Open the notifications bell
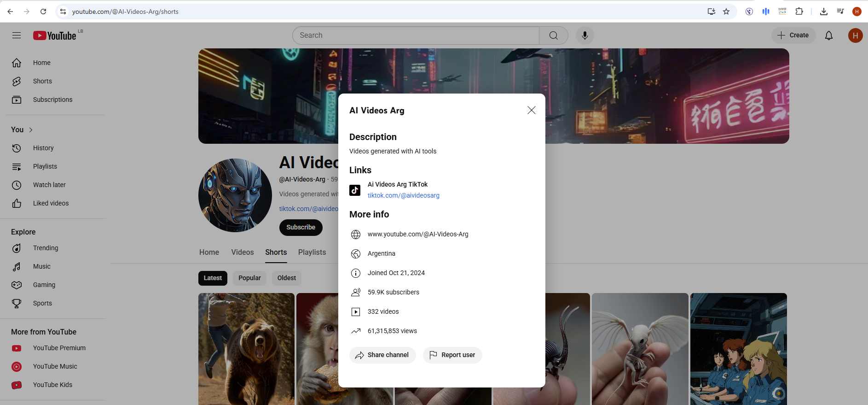The image size is (868, 405). tap(828, 35)
